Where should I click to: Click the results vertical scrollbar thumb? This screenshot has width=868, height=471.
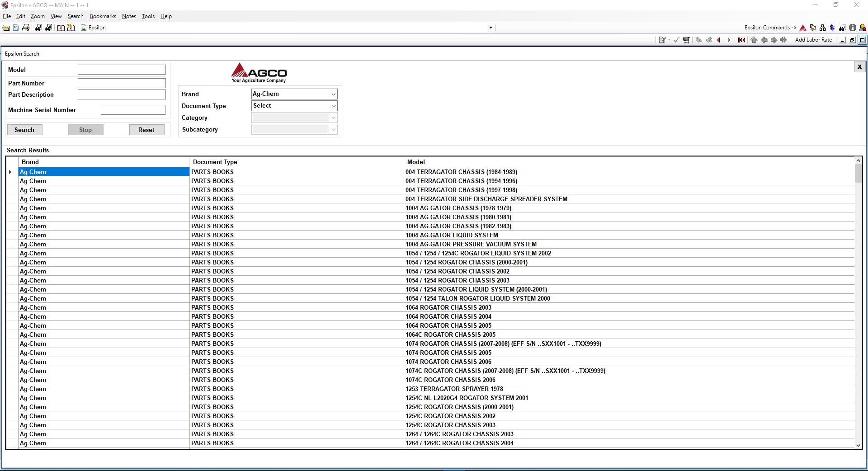click(858, 174)
